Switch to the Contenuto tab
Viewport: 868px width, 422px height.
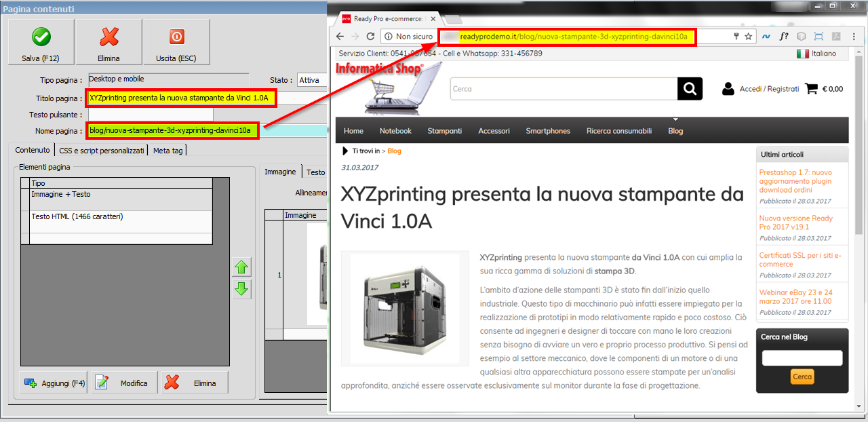33,150
